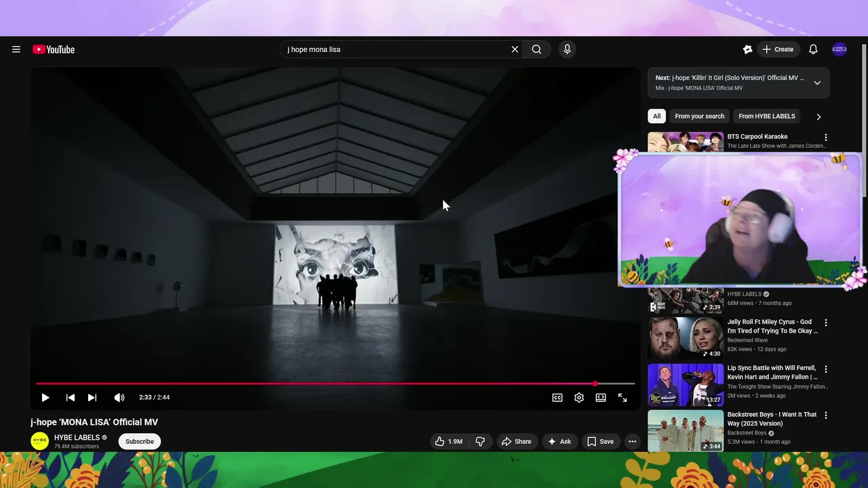868x488 pixels.
Task: Toggle closed captions
Action: point(557,398)
